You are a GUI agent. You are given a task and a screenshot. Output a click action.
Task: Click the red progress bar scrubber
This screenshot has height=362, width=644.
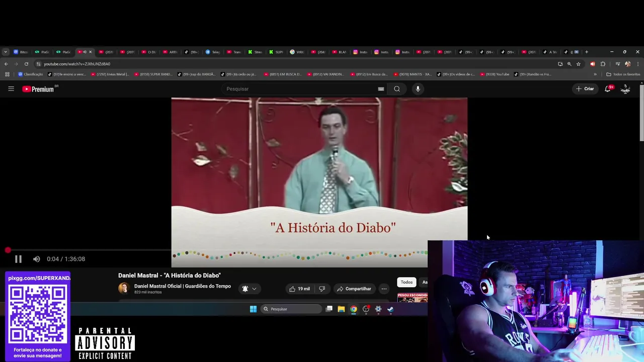[x=8, y=250]
